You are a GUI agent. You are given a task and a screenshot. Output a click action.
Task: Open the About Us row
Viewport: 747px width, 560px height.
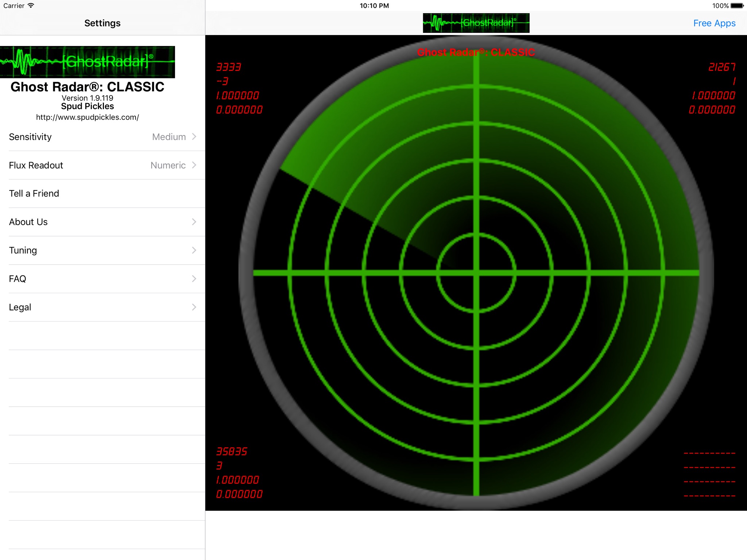coord(102,222)
